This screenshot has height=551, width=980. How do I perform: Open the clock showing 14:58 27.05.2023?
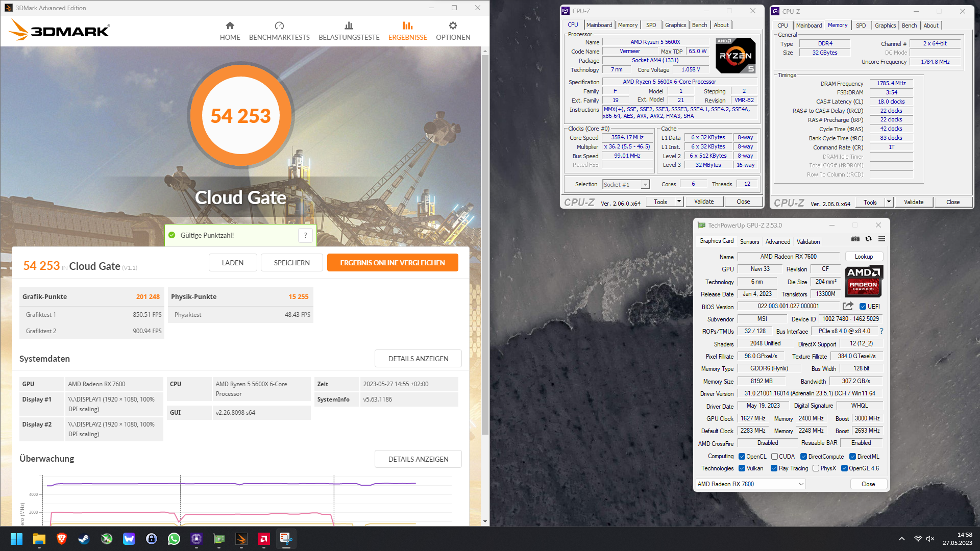[x=957, y=539]
